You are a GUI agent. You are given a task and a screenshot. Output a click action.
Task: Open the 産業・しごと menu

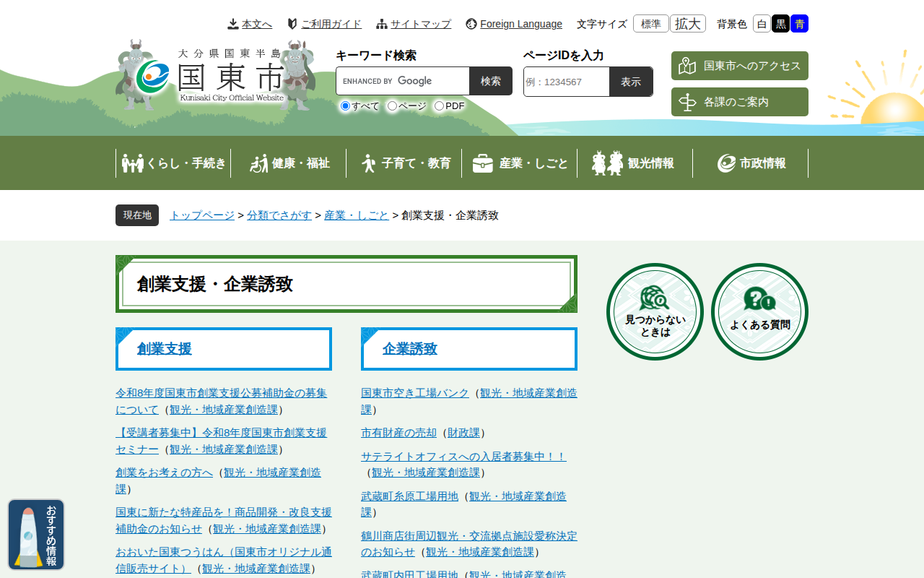(x=520, y=163)
